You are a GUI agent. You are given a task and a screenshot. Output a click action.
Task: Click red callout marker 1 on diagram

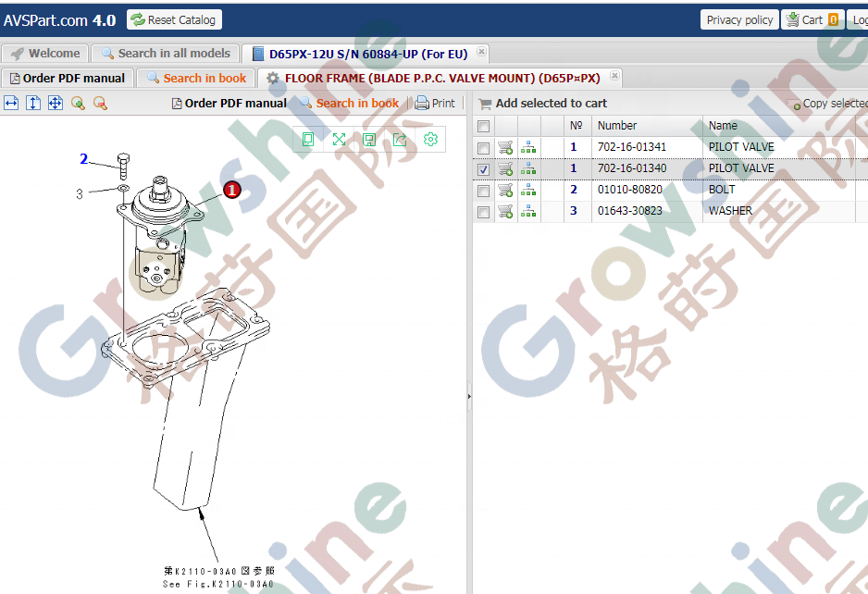click(x=232, y=190)
